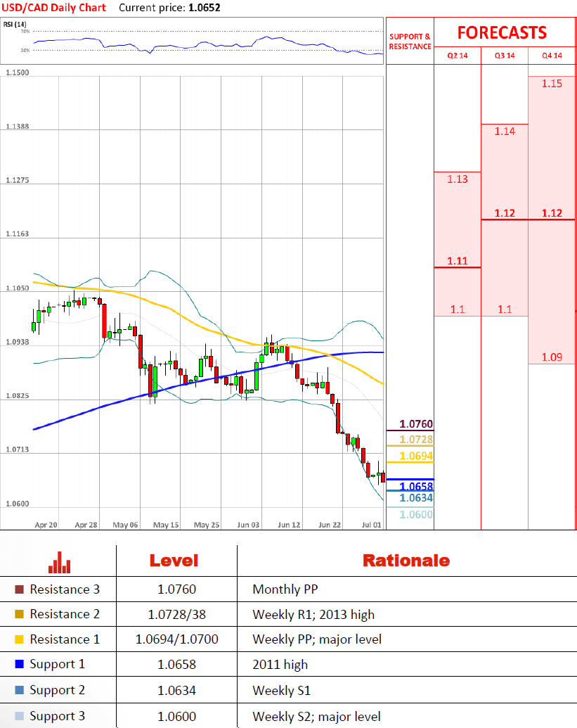The height and width of the screenshot is (728, 577).
Task: Click the 1.0600 support level marker
Action: pos(416,514)
